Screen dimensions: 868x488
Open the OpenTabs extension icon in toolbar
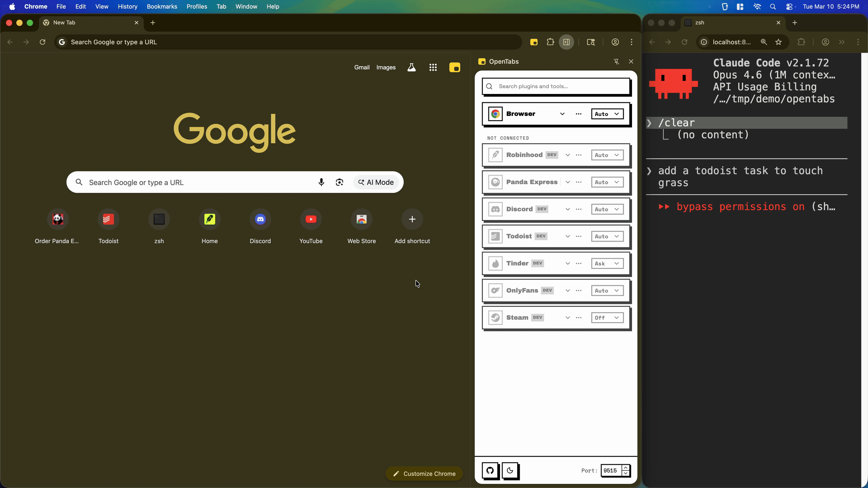point(534,42)
